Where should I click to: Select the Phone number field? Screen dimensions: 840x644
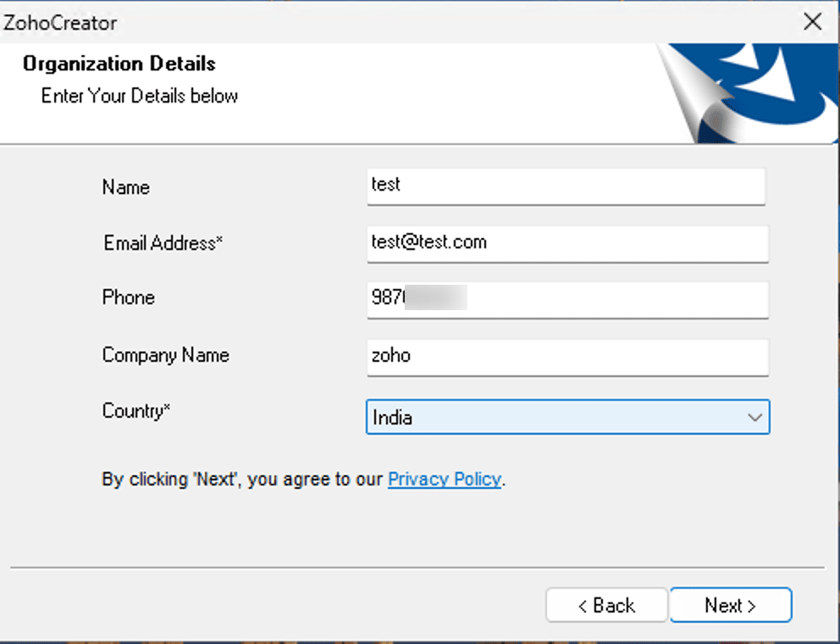pos(567,299)
